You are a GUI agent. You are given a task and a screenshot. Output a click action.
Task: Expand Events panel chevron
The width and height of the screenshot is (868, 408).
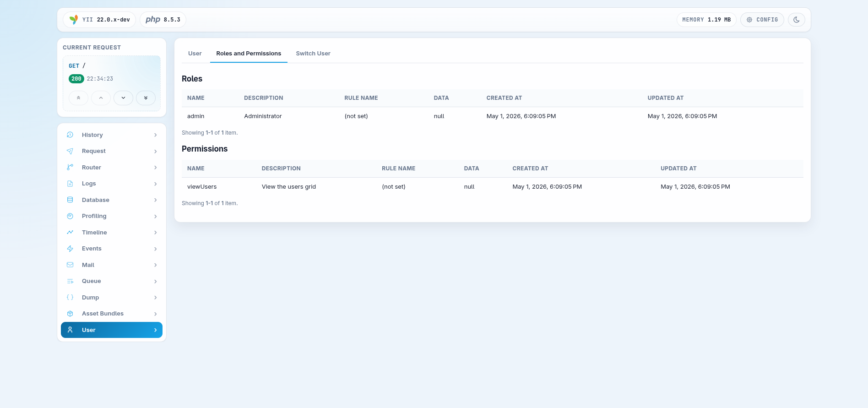156,249
